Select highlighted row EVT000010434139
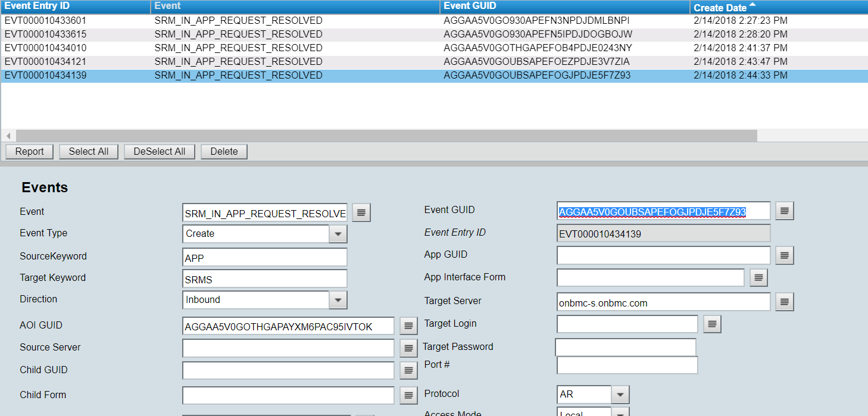The width and height of the screenshot is (868, 416). click(434, 75)
